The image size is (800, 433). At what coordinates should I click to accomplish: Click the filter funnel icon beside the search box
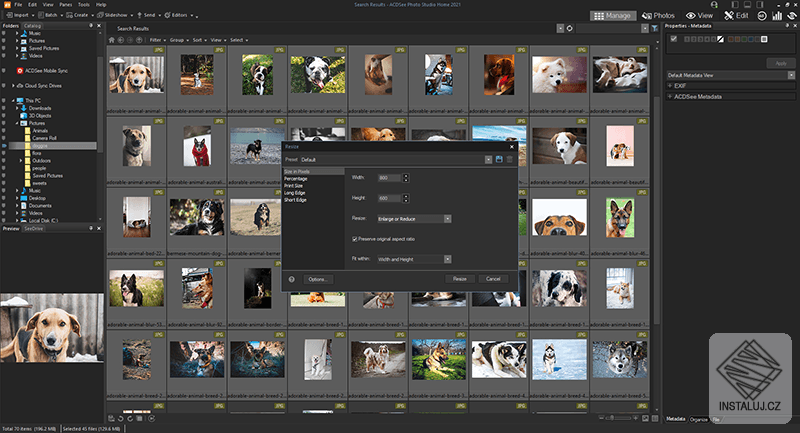[x=654, y=29]
